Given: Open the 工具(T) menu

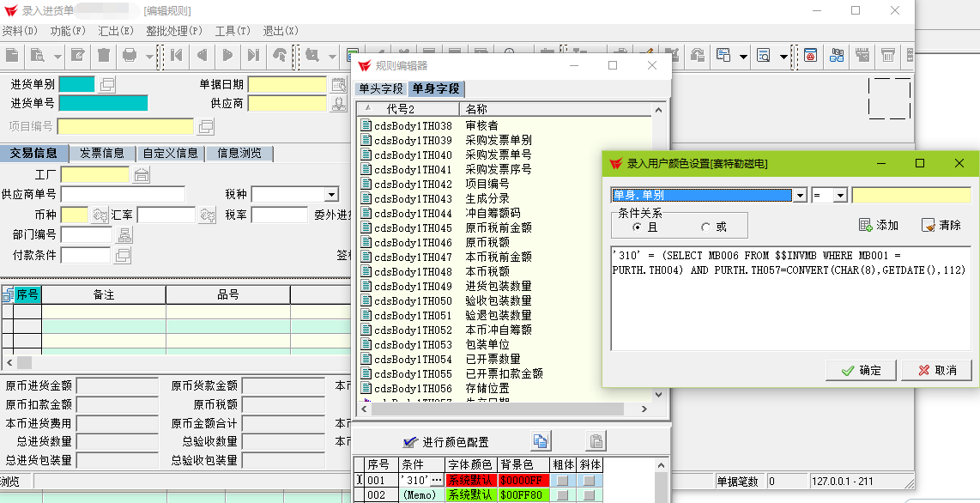Looking at the screenshot, I should click(x=233, y=31).
